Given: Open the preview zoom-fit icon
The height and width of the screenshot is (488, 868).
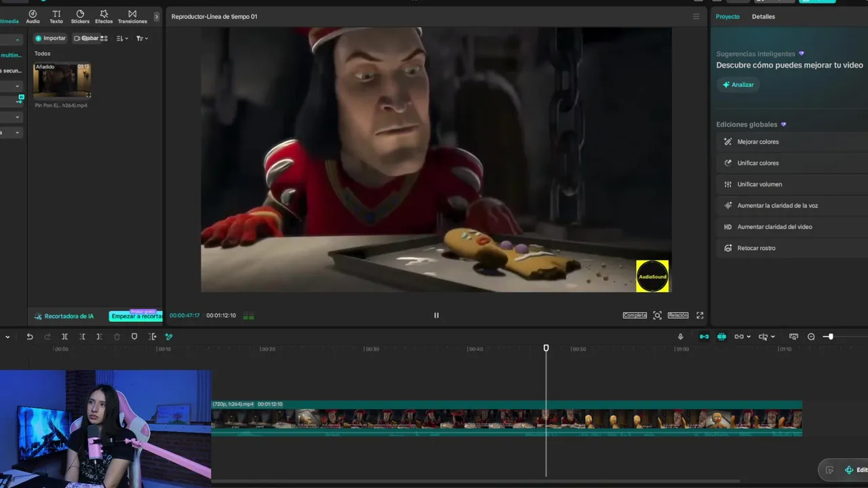Looking at the screenshot, I should (657, 315).
